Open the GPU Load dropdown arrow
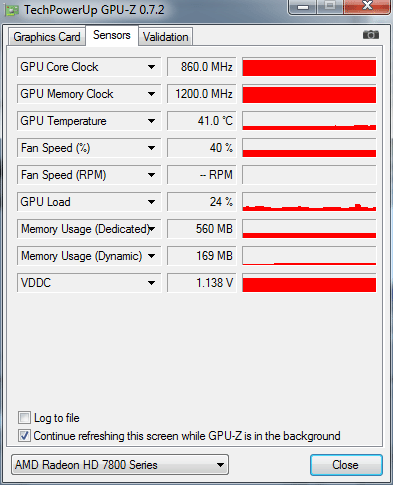The width and height of the screenshot is (393, 485). tap(151, 202)
